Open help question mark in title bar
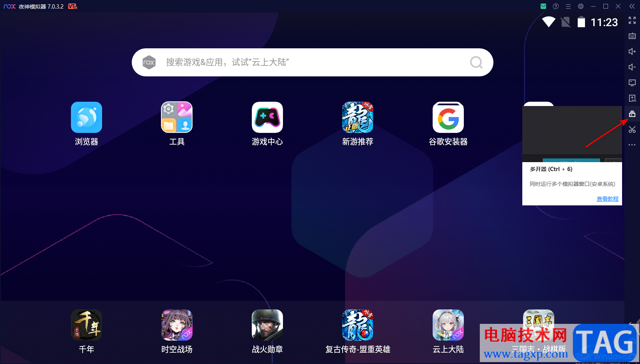This screenshot has height=364, width=640. (556, 6)
